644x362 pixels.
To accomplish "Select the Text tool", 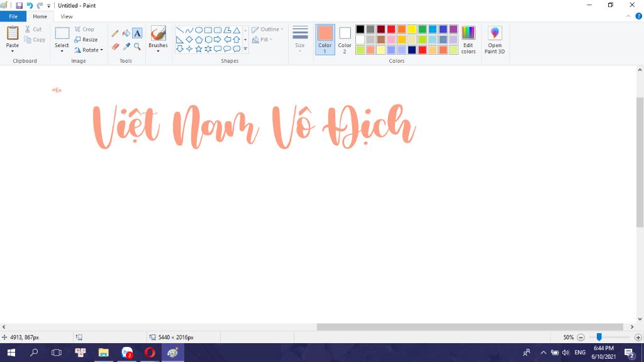I will click(x=137, y=33).
